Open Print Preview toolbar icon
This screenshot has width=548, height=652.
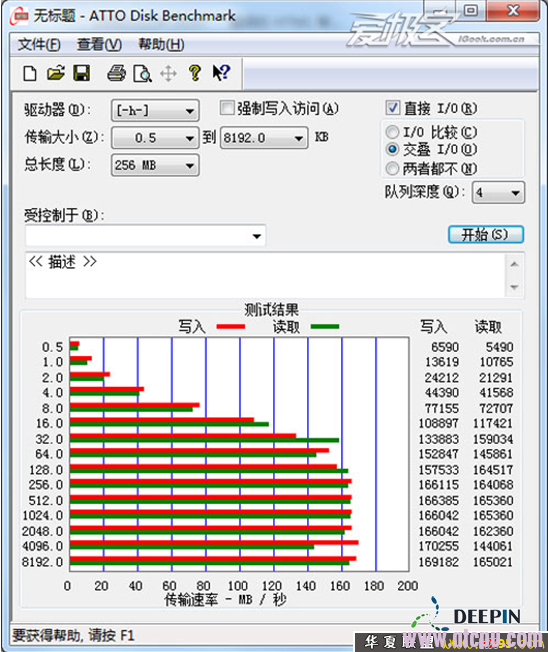pos(142,74)
